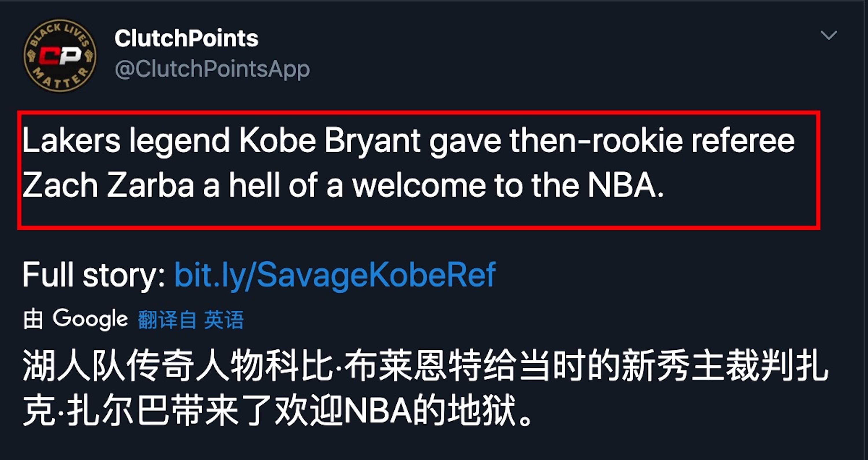Visit the @ClutchPointsApp handle
This screenshot has width=868, height=460.
click(x=212, y=69)
